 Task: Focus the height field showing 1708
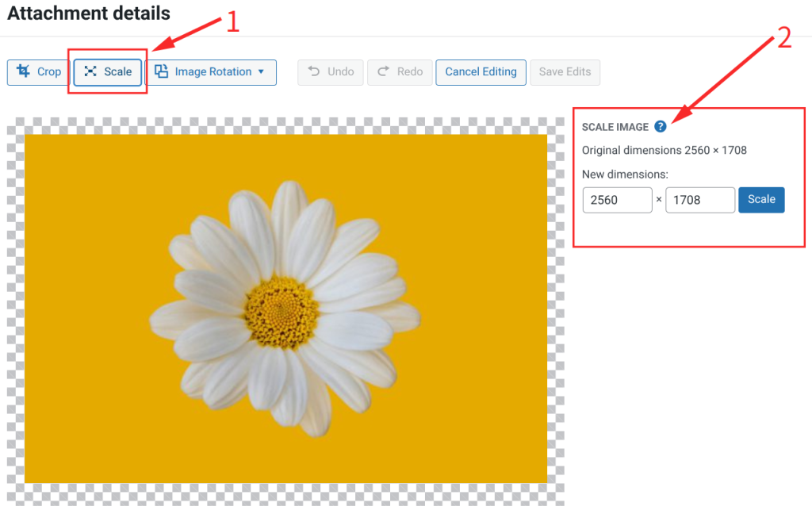[x=700, y=200]
